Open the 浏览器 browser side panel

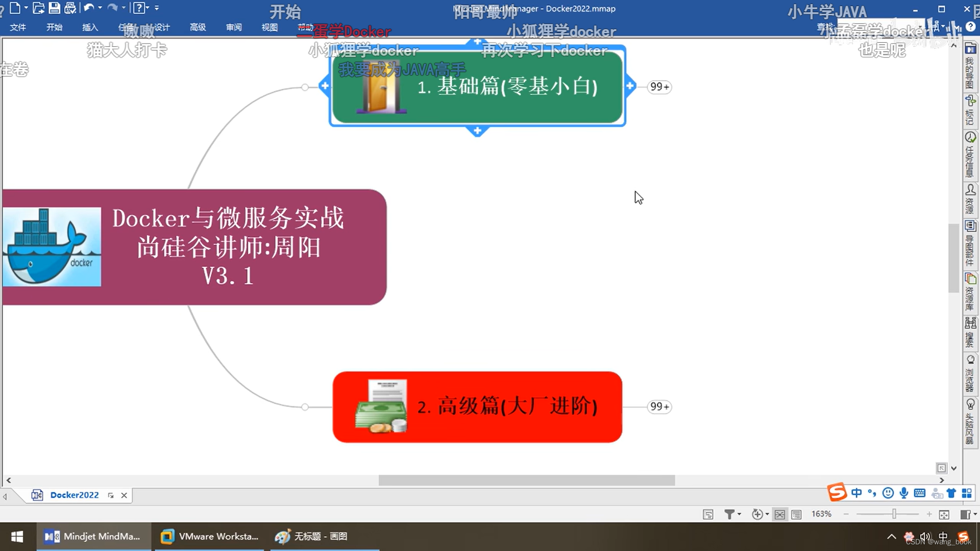point(970,373)
